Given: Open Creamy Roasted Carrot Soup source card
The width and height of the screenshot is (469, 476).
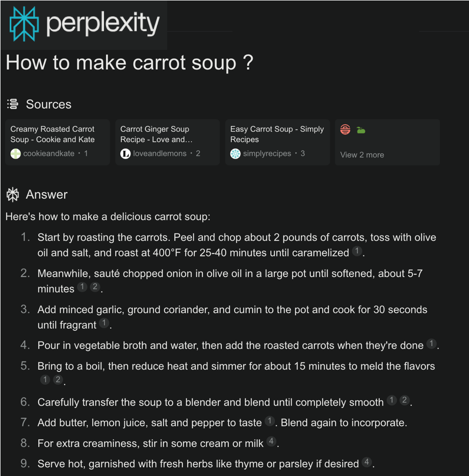Looking at the screenshot, I should point(57,142).
